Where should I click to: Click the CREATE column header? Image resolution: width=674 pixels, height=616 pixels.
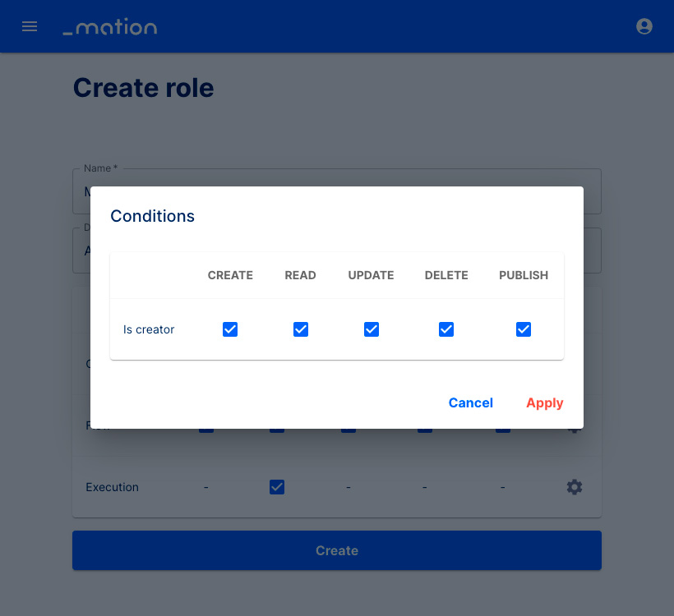pyautogui.click(x=230, y=275)
